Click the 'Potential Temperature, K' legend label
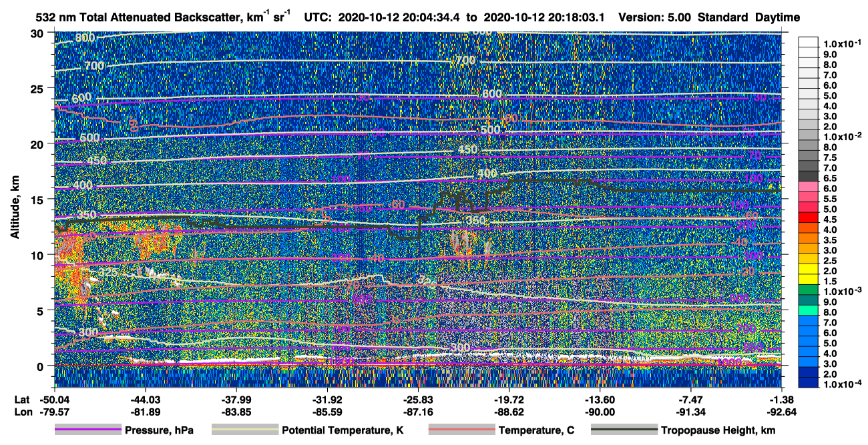 tap(343, 430)
